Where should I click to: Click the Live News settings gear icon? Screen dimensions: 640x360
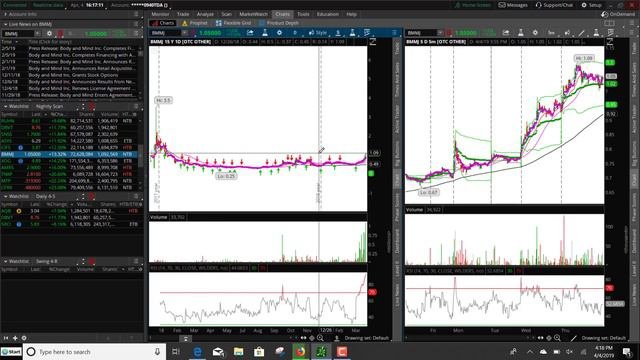point(49,33)
